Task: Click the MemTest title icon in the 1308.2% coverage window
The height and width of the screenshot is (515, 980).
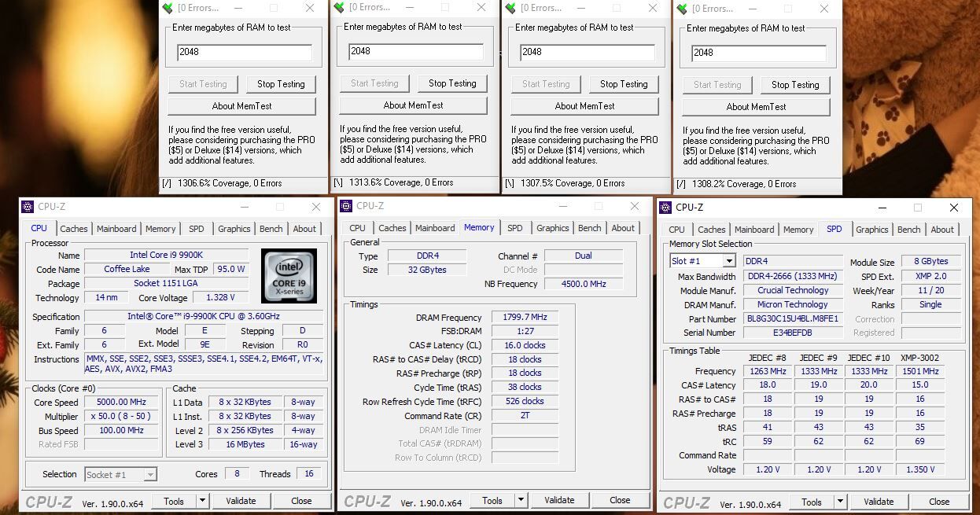Action: pos(682,9)
